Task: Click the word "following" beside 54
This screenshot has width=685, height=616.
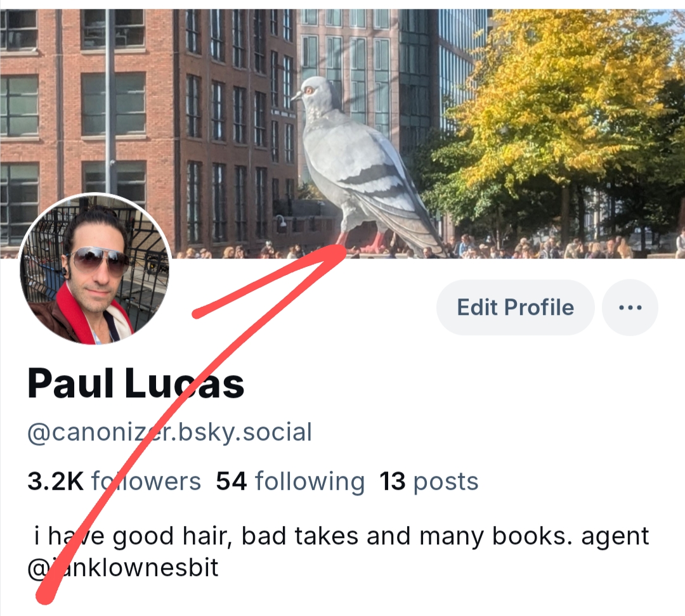Action: (x=310, y=482)
